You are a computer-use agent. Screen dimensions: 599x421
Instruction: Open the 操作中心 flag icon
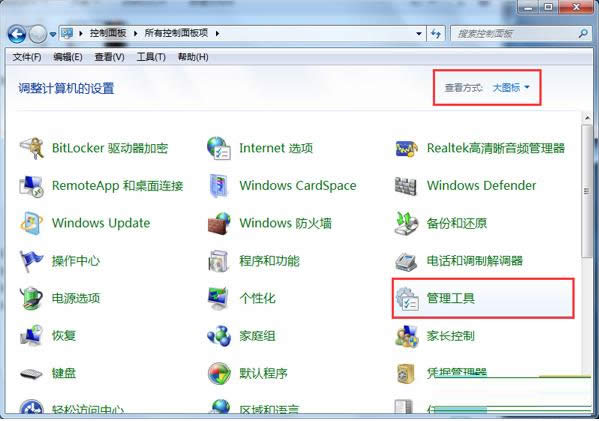click(x=31, y=261)
